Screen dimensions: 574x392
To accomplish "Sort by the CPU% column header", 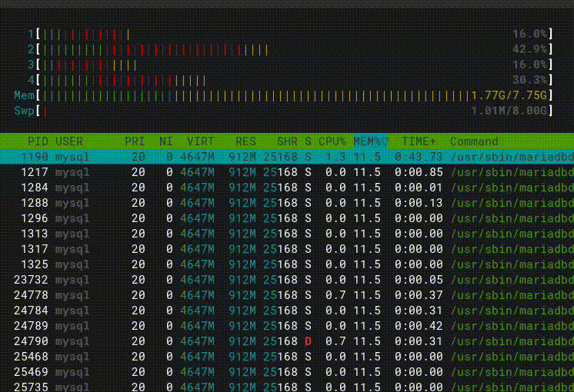I will pyautogui.click(x=332, y=141).
